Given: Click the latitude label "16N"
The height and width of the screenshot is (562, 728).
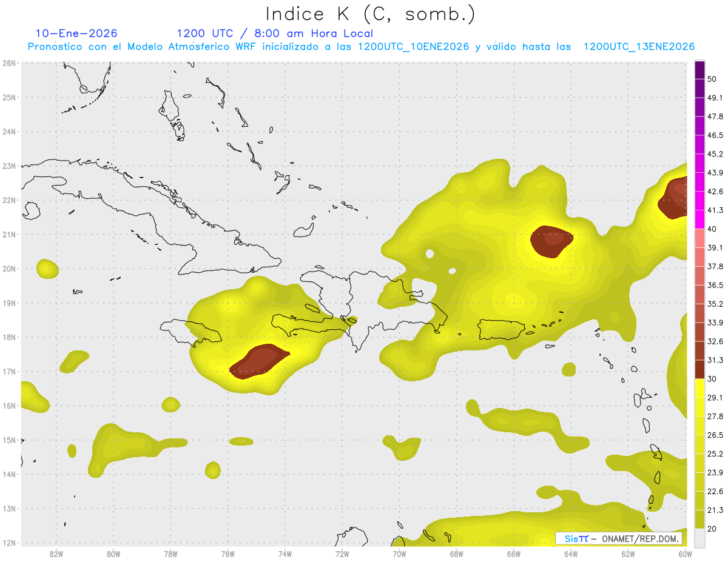Looking at the screenshot, I should tap(8, 406).
